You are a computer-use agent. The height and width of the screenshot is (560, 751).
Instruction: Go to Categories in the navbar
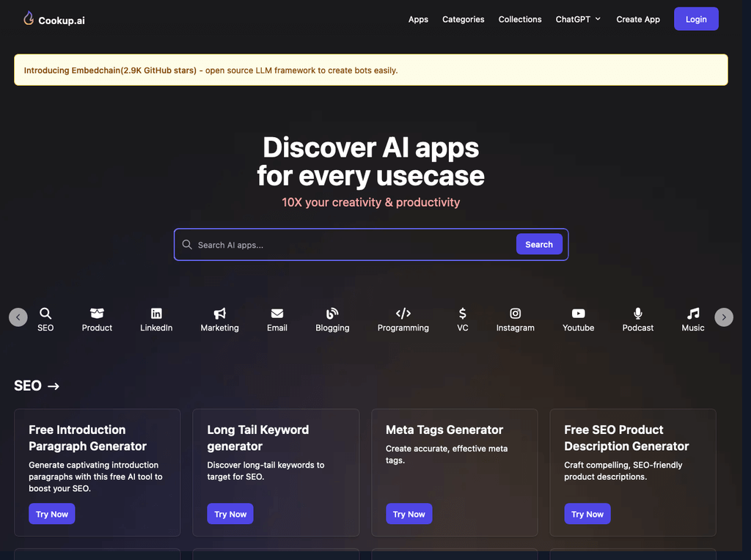coord(464,19)
